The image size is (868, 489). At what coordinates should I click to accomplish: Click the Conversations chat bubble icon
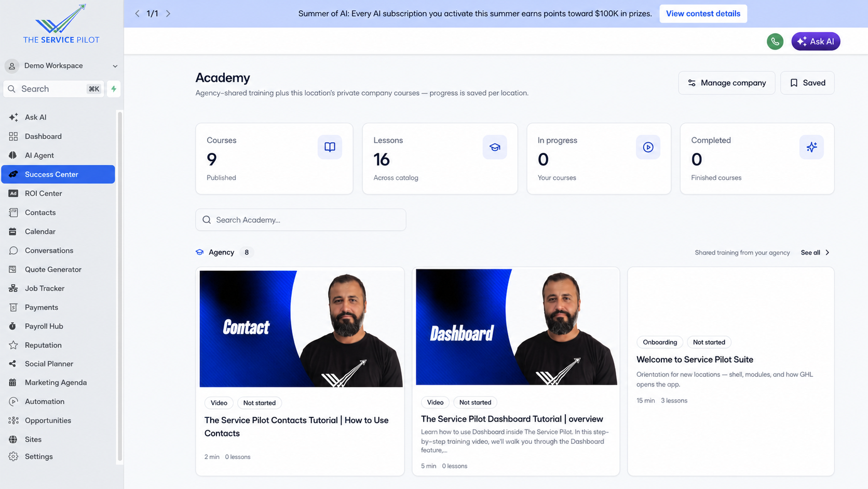[13, 250]
